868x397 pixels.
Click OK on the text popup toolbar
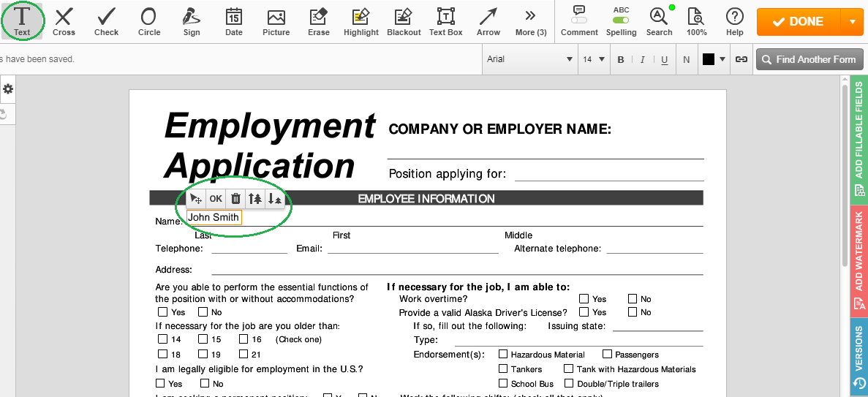coord(215,199)
